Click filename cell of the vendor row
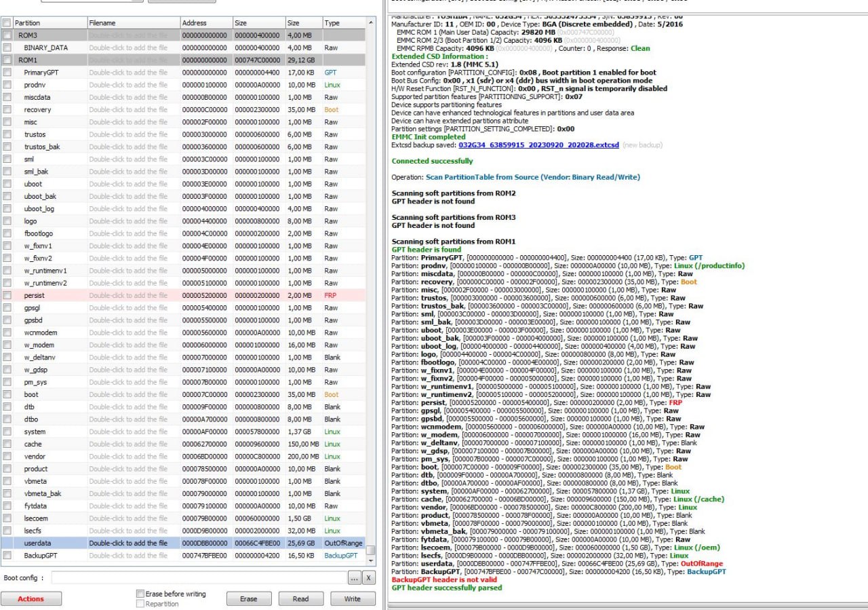The width and height of the screenshot is (868, 610). (x=133, y=456)
